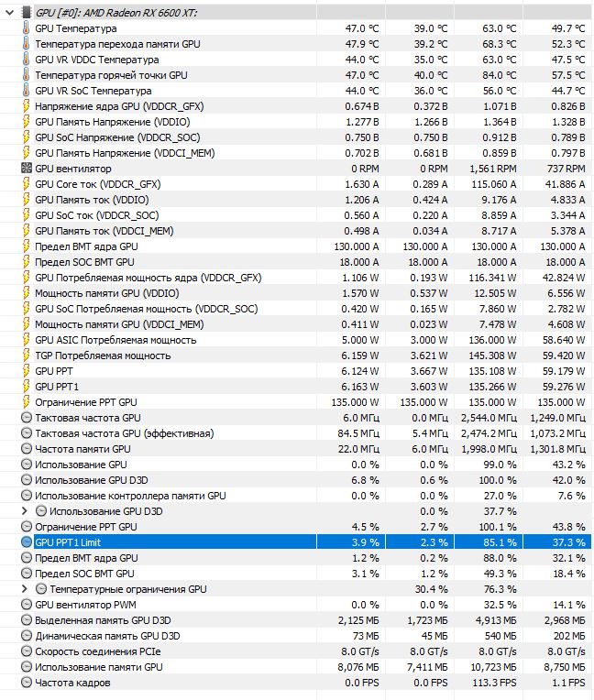The height and width of the screenshot is (700, 594).
Task: Click the graphics card chip icon in the header row
Action: tap(27, 13)
